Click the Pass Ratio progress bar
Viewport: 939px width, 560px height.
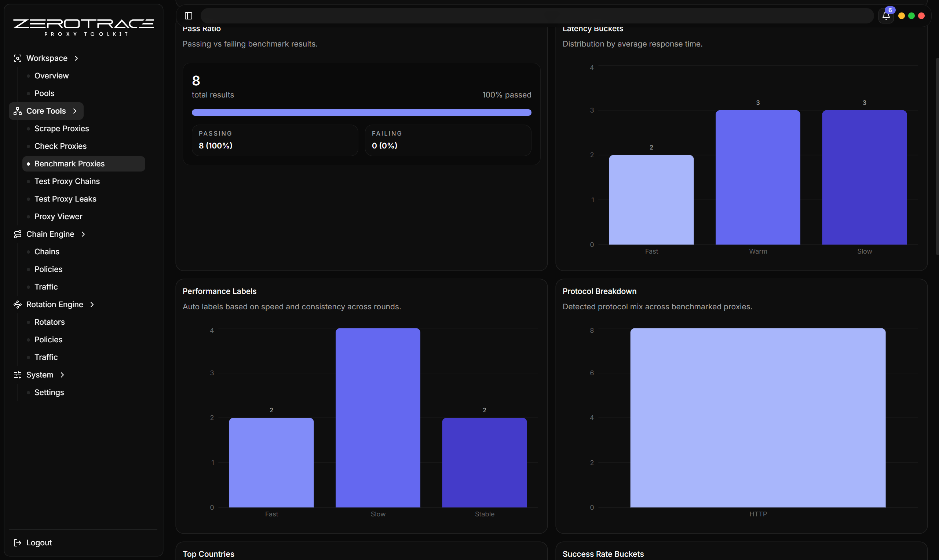[361, 112]
